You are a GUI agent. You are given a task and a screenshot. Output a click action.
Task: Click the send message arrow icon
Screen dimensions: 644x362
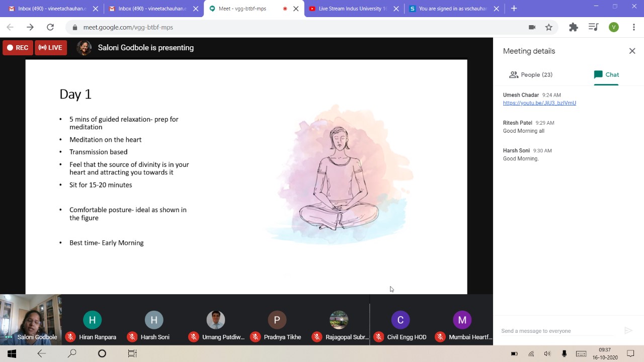click(628, 330)
